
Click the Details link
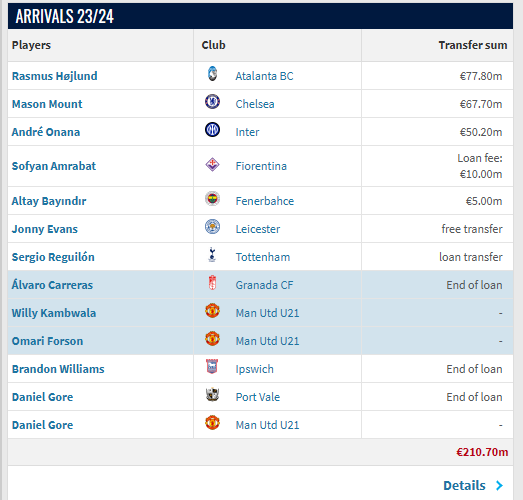pos(464,486)
